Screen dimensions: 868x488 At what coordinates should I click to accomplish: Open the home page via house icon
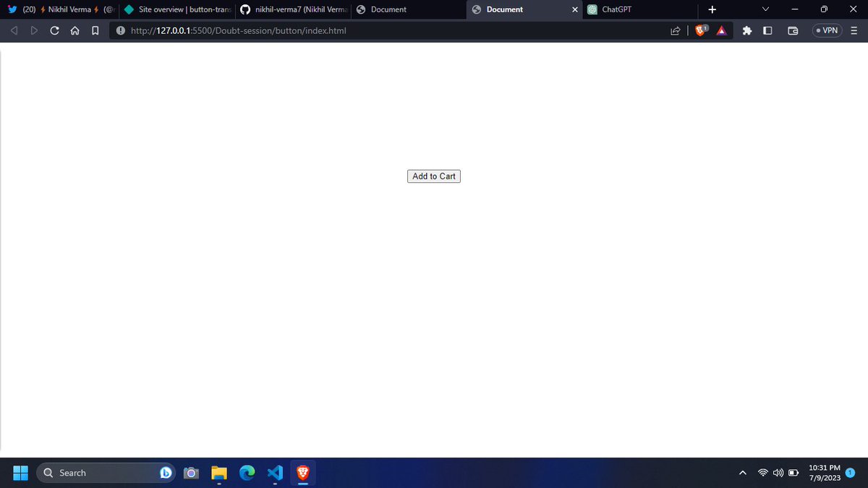tap(75, 31)
